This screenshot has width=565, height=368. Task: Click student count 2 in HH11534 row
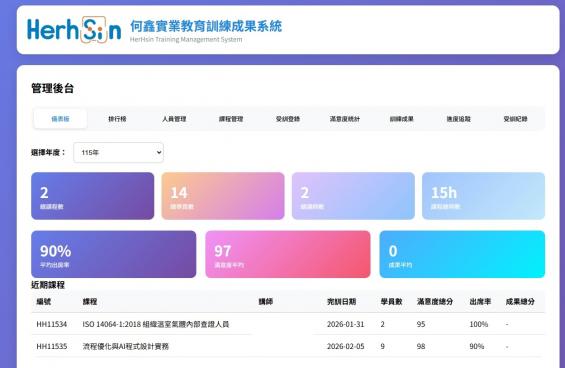coord(382,324)
